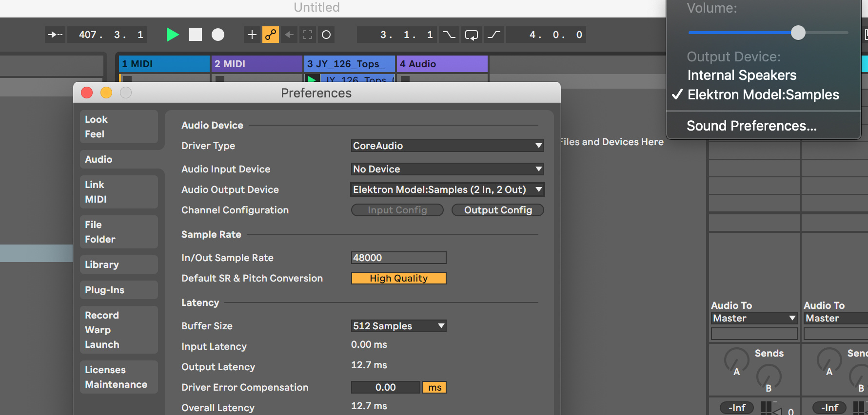The image size is (868, 415).
Task: Click the system Volume slider knob
Action: click(798, 33)
